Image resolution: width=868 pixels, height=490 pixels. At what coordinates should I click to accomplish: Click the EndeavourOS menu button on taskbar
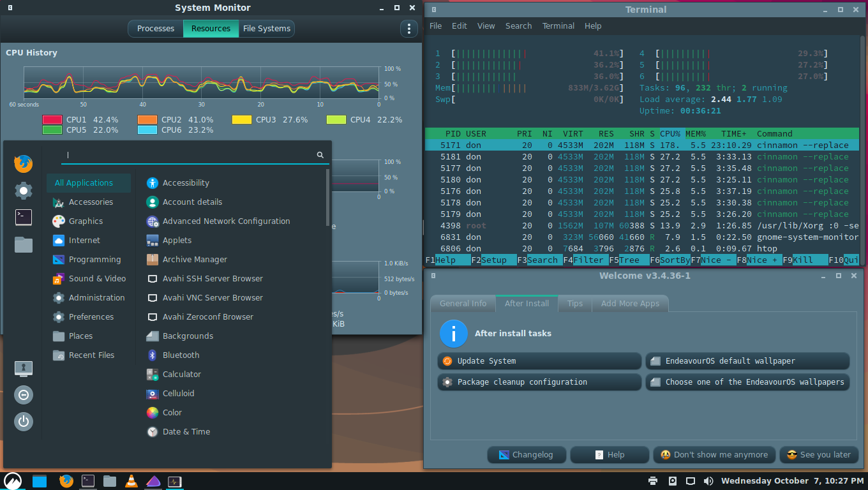pos(13,481)
